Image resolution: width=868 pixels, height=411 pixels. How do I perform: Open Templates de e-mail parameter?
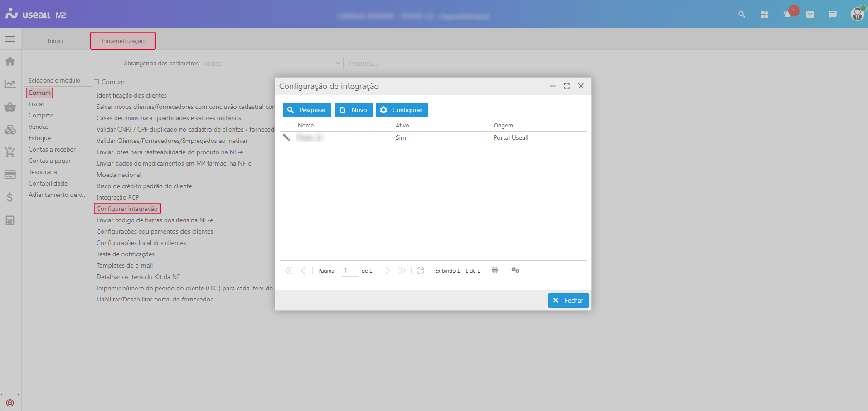[125, 265]
